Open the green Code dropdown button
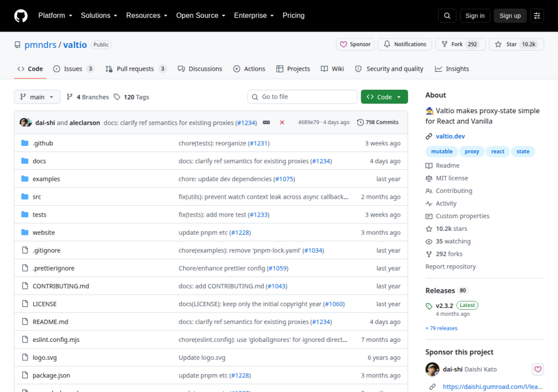The width and height of the screenshot is (558, 392). [x=384, y=97]
